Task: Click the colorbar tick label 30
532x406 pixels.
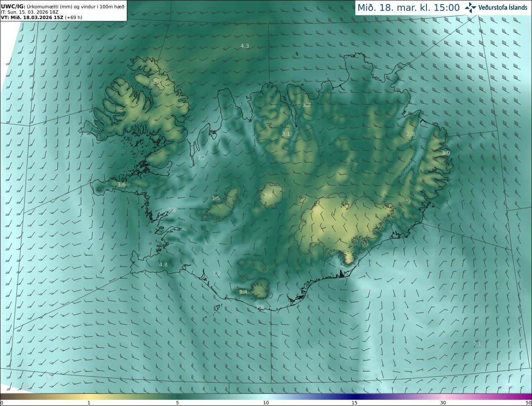Action: (443, 403)
